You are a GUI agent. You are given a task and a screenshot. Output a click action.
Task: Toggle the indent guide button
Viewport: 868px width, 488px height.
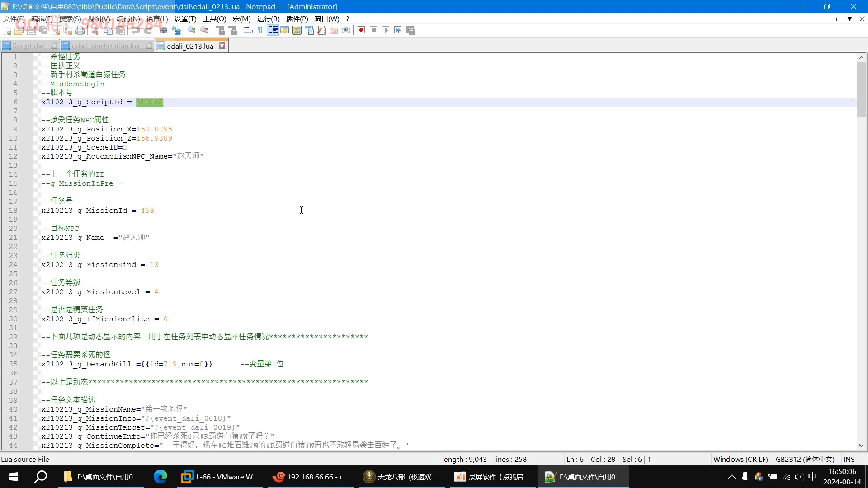pos(273,30)
